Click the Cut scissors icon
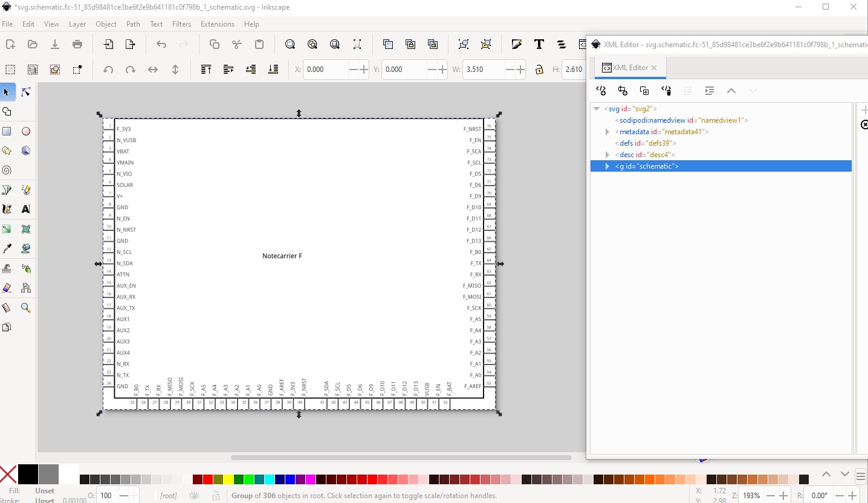The height and width of the screenshot is (503, 868). [237, 44]
